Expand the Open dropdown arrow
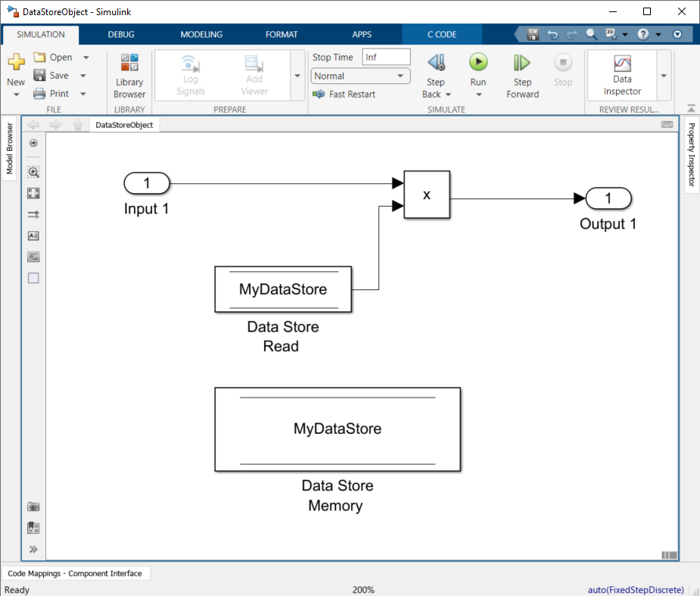The image size is (700, 596). click(x=86, y=58)
